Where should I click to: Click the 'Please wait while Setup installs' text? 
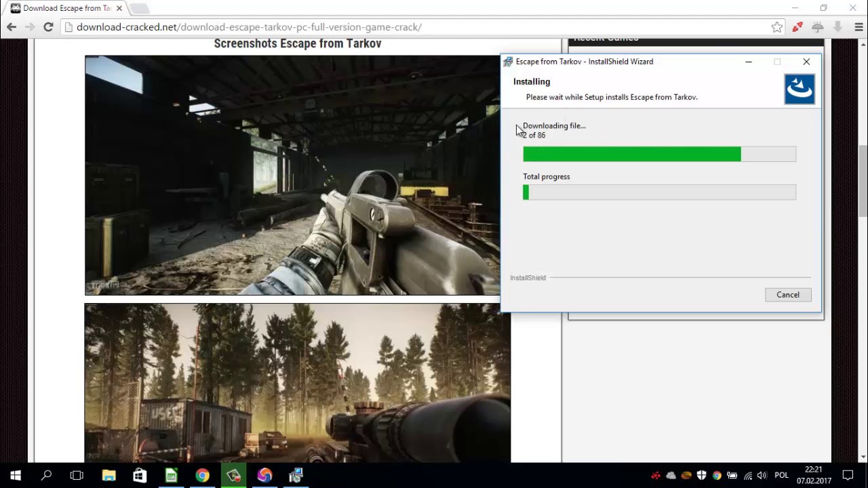[x=612, y=97]
